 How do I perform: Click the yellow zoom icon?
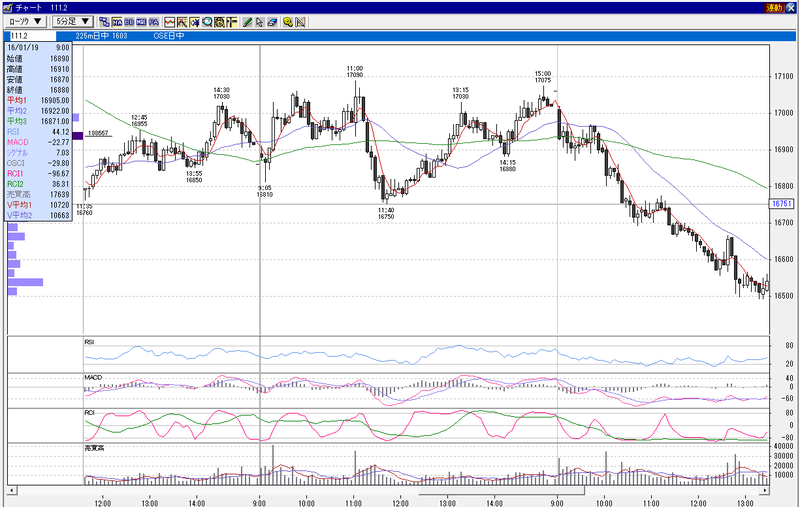288,22
